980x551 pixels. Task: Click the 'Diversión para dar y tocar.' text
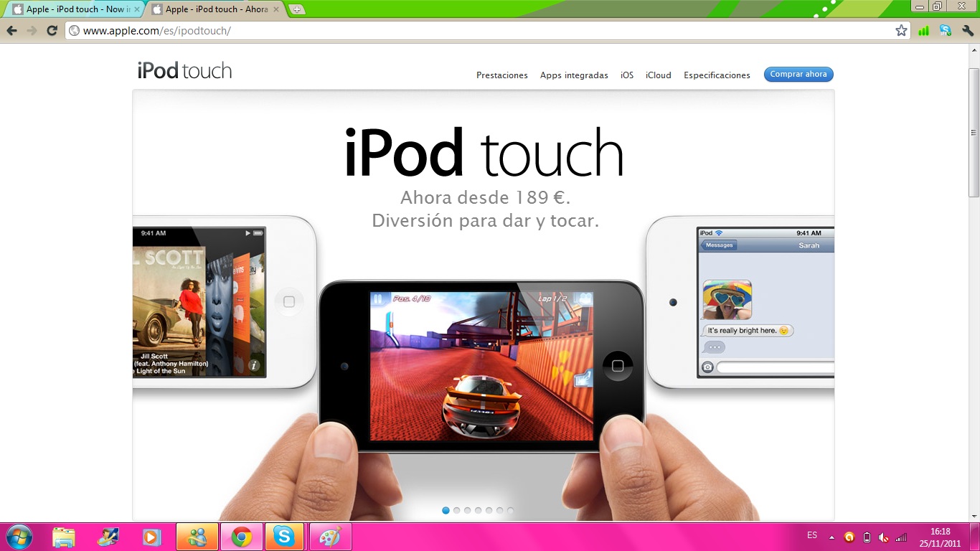(485, 220)
